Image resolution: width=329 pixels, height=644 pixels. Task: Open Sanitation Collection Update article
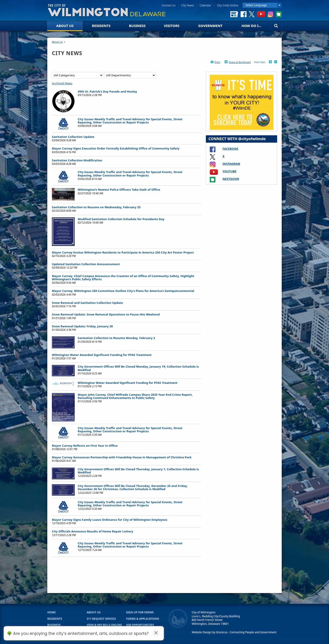pyautogui.click(x=73, y=137)
